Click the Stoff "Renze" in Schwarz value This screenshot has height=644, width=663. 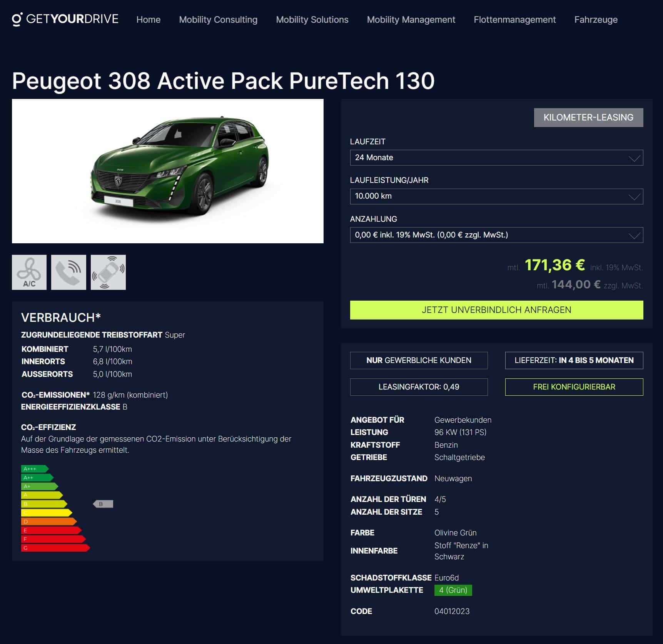(x=461, y=551)
